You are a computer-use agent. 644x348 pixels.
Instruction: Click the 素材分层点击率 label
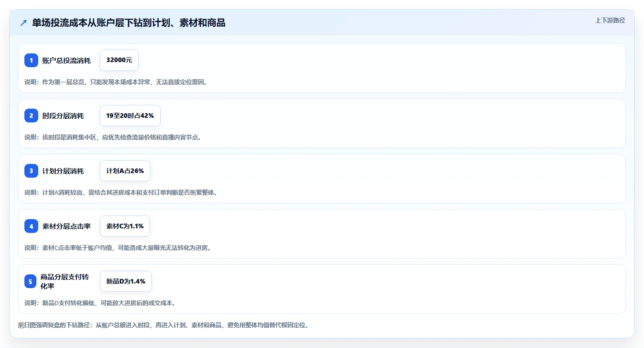coord(66,226)
